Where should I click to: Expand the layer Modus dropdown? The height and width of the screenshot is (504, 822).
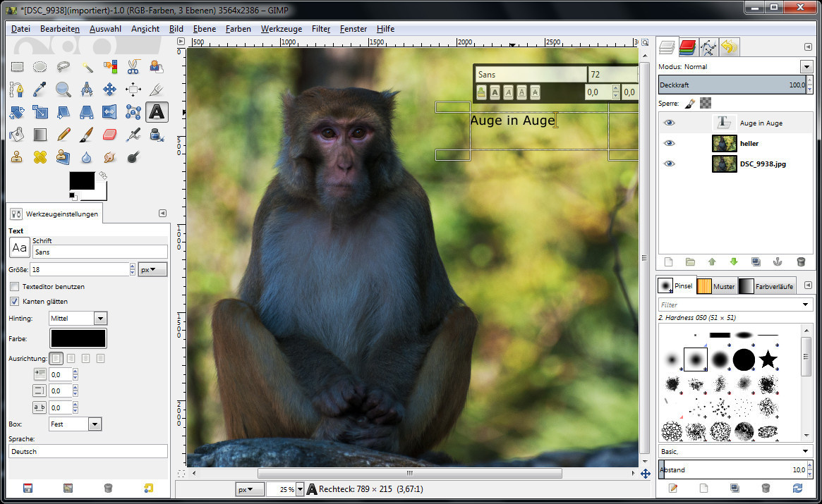click(806, 66)
